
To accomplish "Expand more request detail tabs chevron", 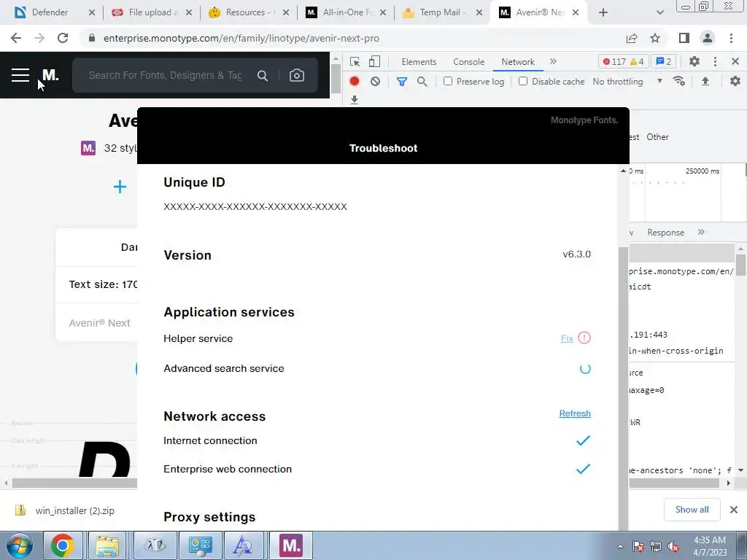I will pos(701,232).
